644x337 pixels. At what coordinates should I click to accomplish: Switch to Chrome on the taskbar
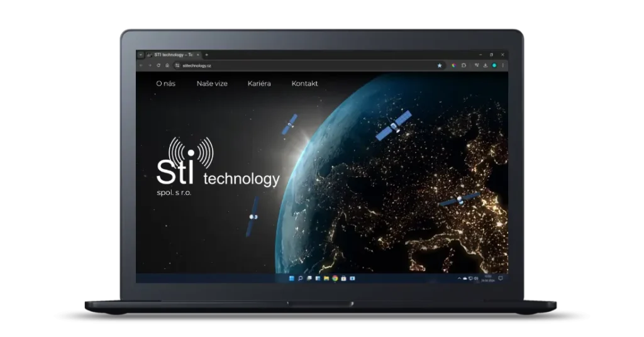click(x=335, y=279)
